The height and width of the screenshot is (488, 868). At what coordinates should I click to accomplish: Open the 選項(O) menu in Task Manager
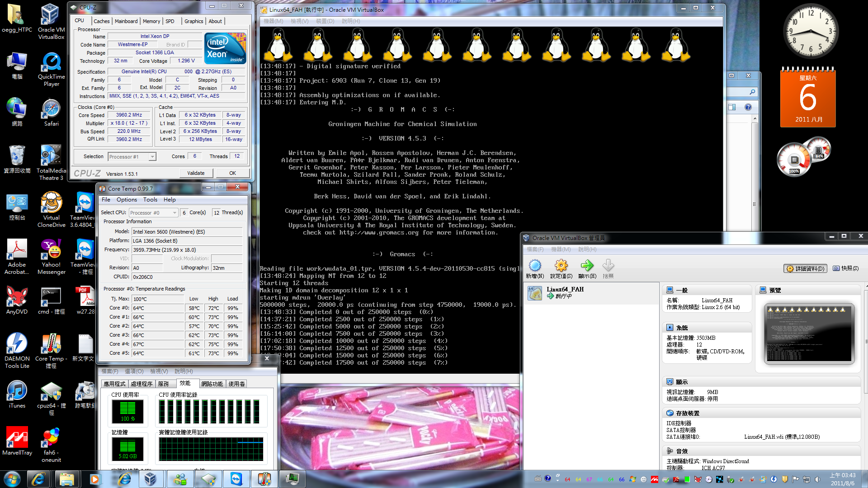[134, 371]
